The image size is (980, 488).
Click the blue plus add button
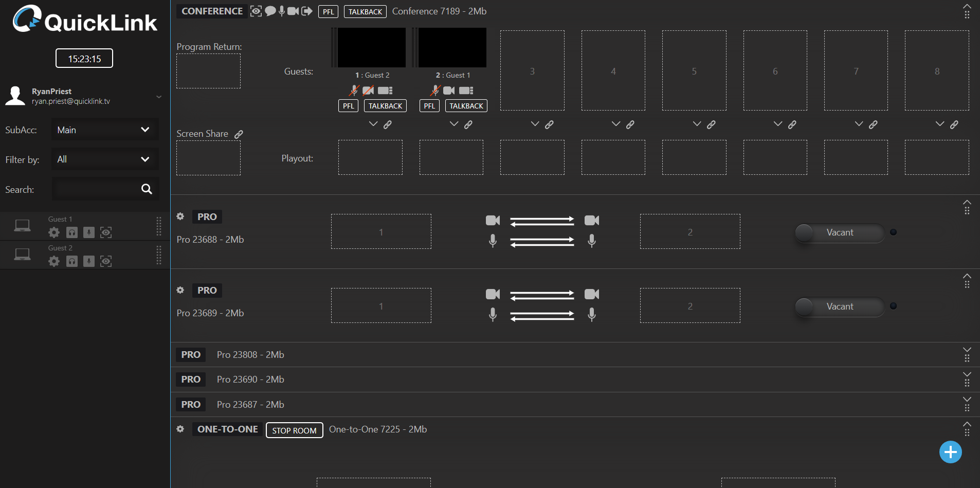click(950, 452)
